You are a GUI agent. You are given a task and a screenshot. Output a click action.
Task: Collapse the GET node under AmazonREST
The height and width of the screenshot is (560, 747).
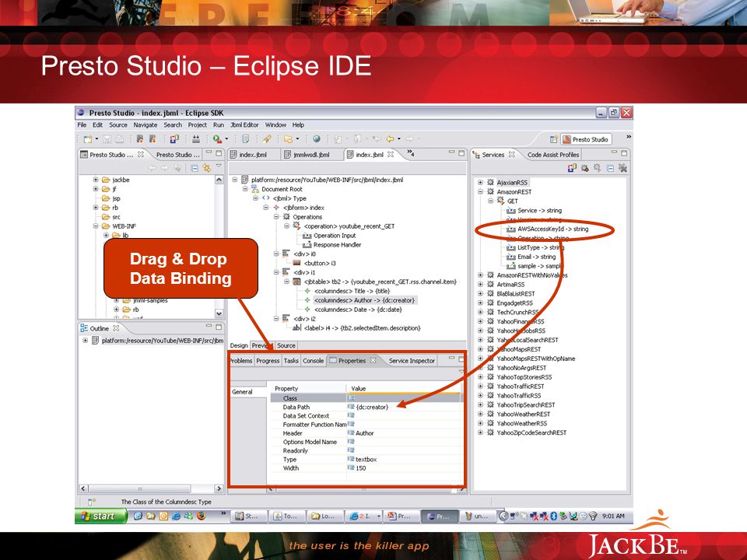491,201
